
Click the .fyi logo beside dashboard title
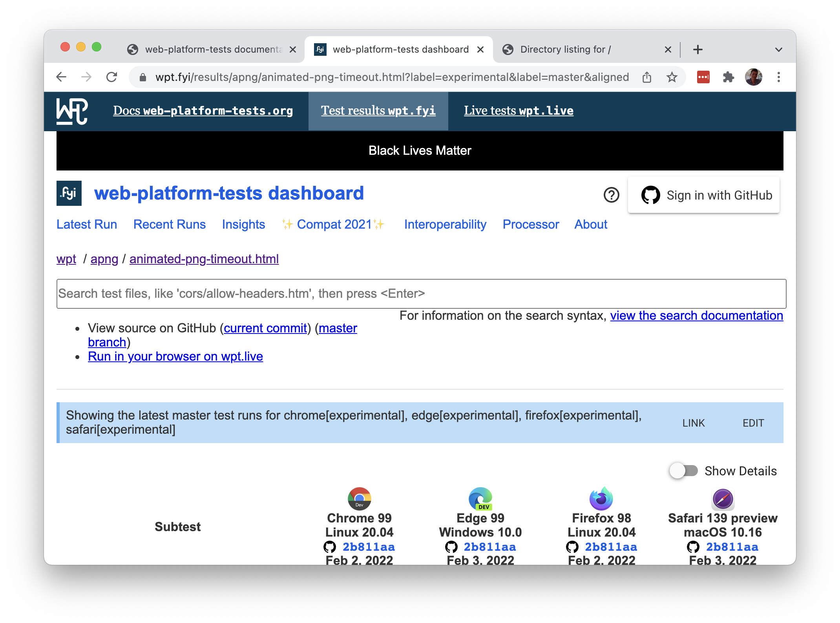(69, 193)
